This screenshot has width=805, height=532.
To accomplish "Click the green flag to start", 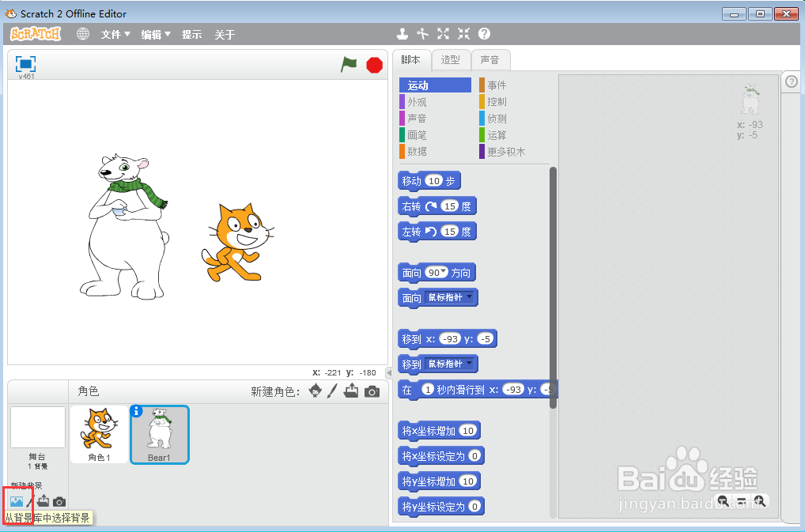I will (349, 65).
